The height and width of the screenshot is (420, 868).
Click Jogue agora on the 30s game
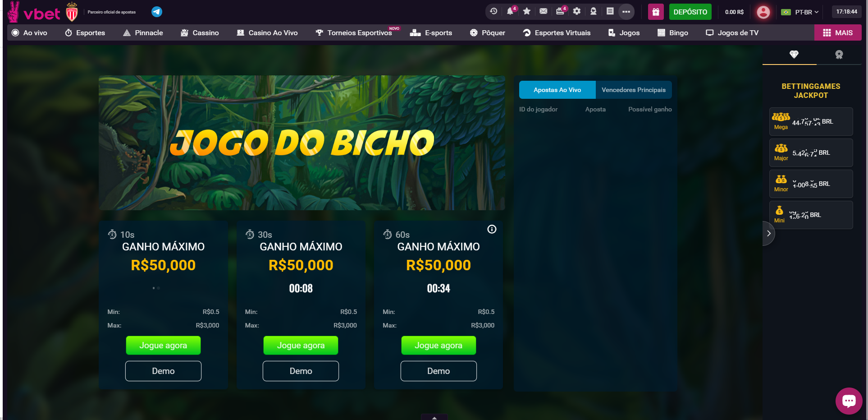pos(301,346)
